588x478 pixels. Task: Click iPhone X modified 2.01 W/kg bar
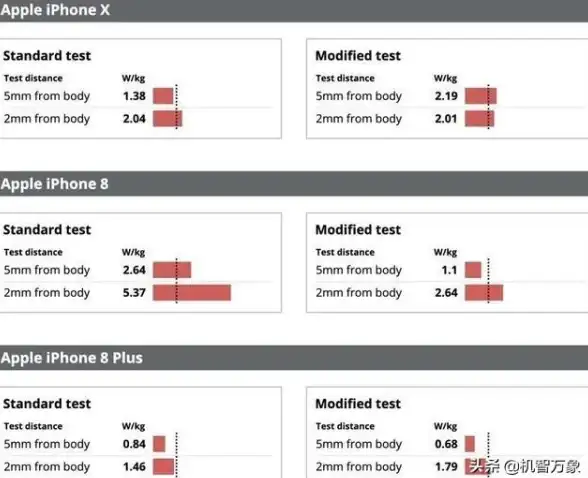tap(480, 118)
